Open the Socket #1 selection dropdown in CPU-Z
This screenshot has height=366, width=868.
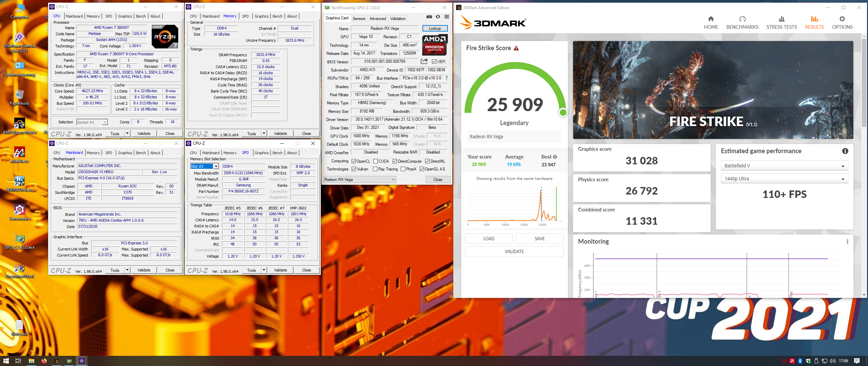click(x=92, y=122)
